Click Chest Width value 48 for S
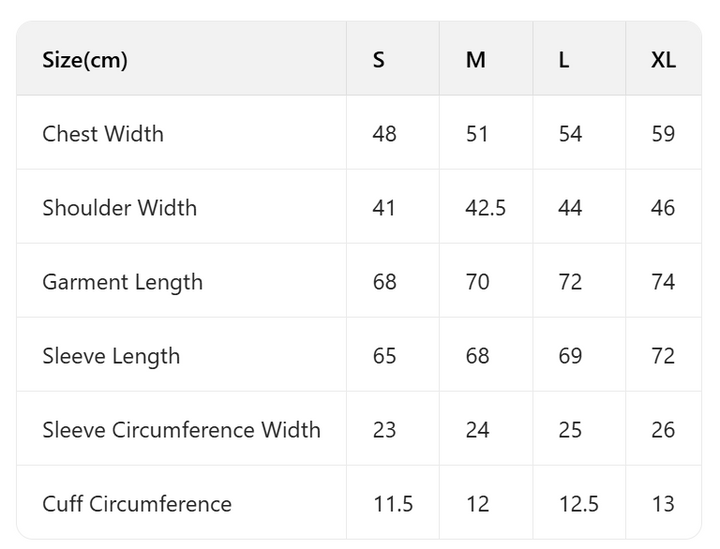Image resolution: width=720 pixels, height=549 pixels. click(x=384, y=134)
